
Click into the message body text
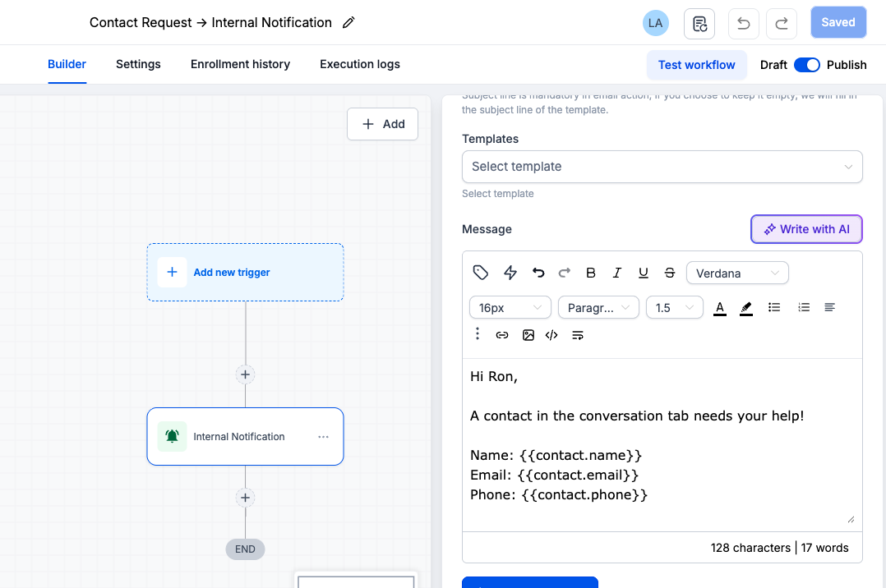click(x=662, y=444)
